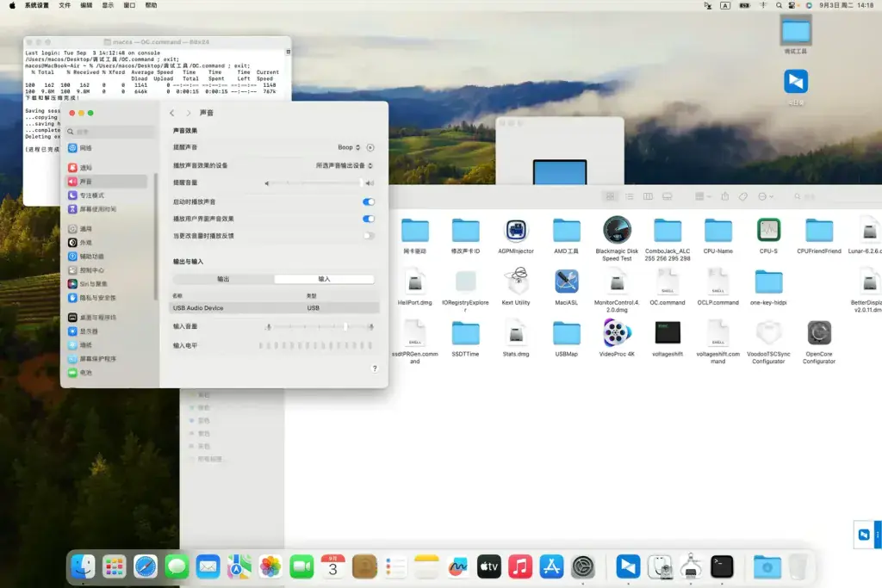Open the 帮助 menu in menu bar

pos(151,5)
